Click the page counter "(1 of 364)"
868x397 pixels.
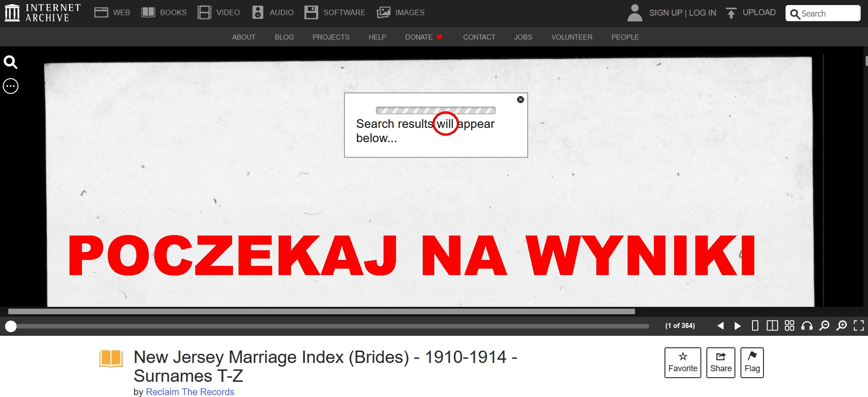click(680, 326)
